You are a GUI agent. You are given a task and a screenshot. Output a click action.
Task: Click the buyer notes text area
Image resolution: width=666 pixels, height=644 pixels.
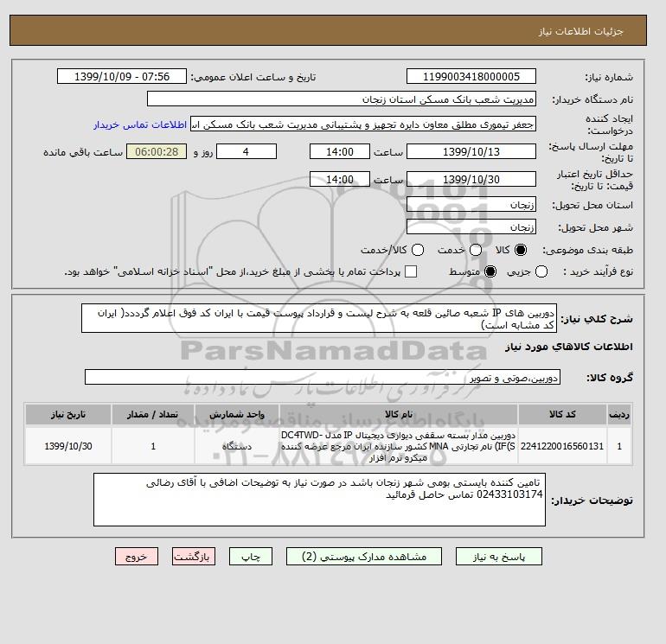(319, 500)
